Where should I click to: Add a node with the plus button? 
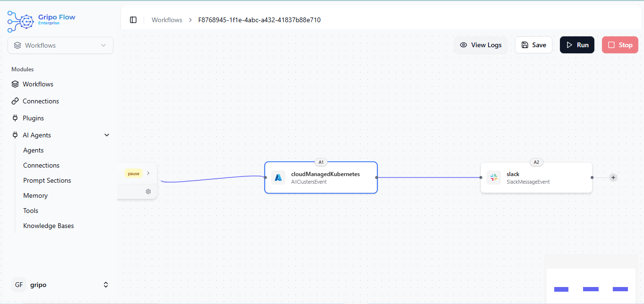(x=613, y=177)
